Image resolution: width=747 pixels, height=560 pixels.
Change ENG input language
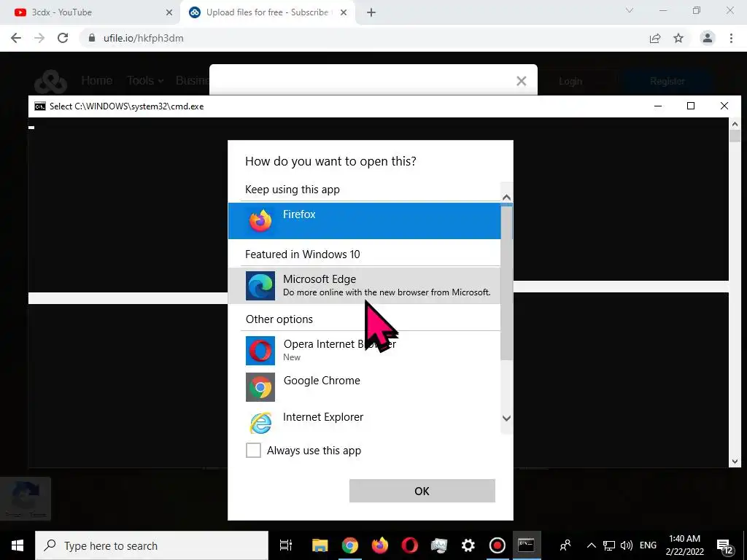click(648, 545)
